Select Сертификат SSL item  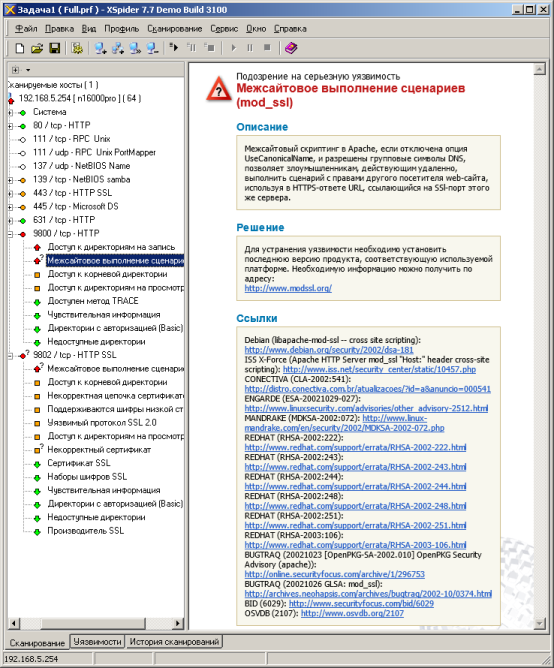pyautogui.click(x=79, y=463)
